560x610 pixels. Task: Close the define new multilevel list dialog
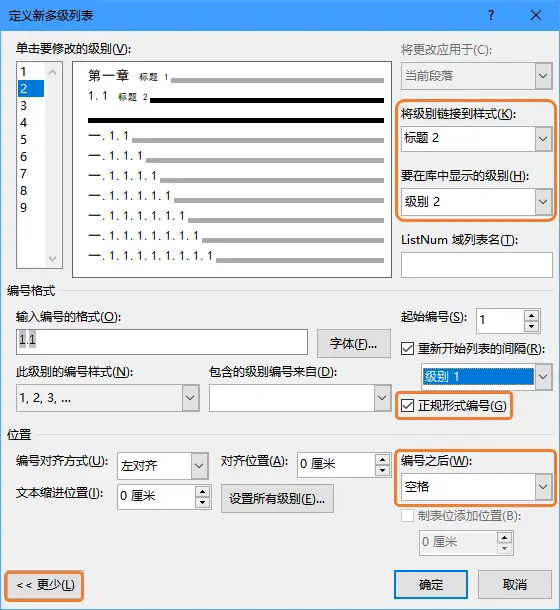click(536, 15)
